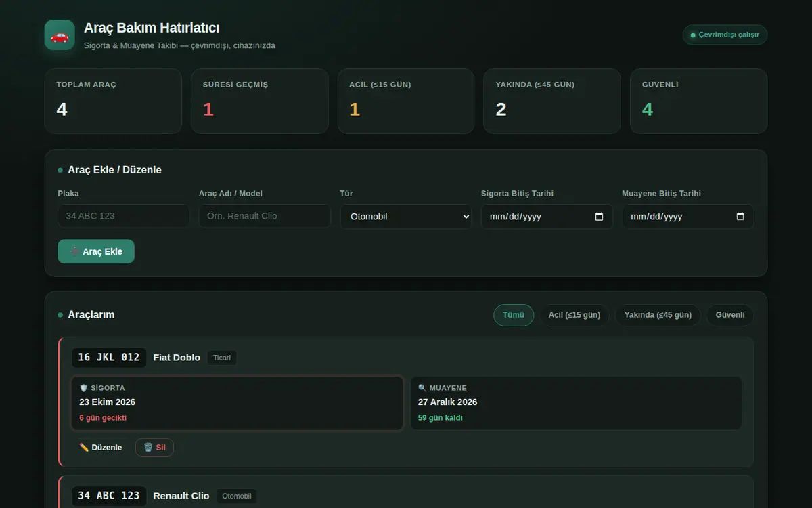The width and height of the screenshot is (812, 508).
Task: Expand the Tür vehicle type dropdown
Action: click(406, 217)
